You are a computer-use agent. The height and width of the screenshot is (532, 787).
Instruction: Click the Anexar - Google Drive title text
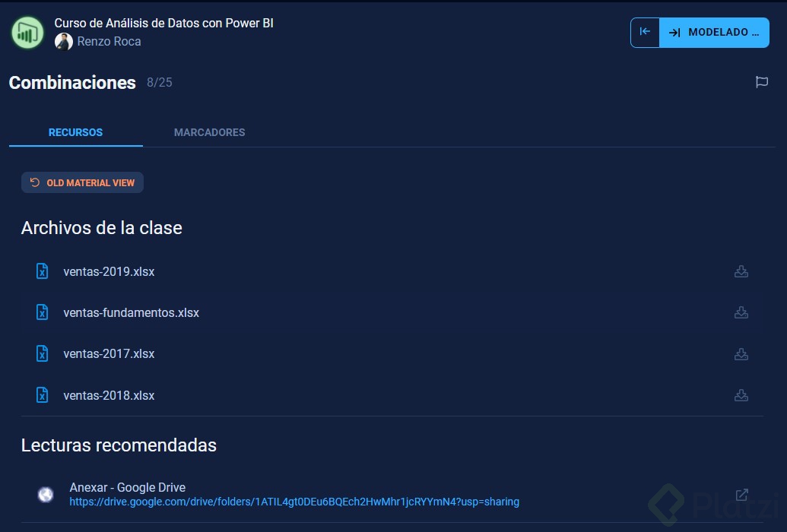point(127,487)
